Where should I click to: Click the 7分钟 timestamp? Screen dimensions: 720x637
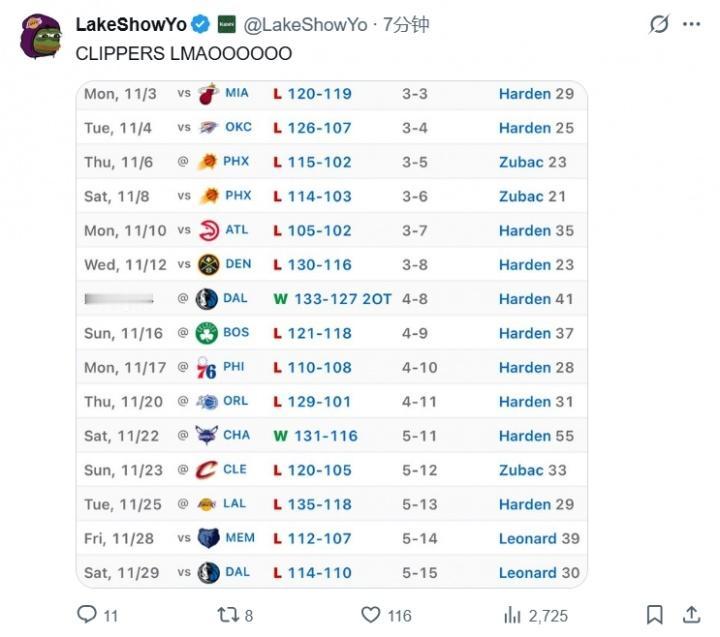(x=406, y=25)
